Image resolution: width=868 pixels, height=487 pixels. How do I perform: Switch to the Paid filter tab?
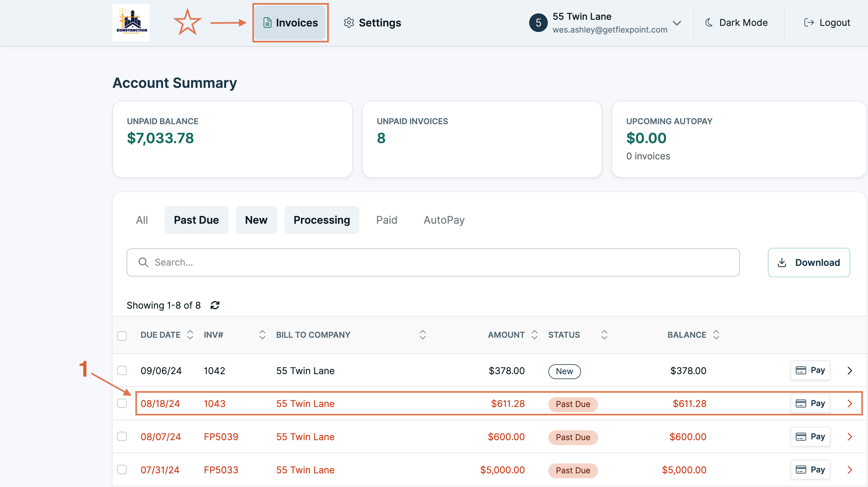(387, 220)
